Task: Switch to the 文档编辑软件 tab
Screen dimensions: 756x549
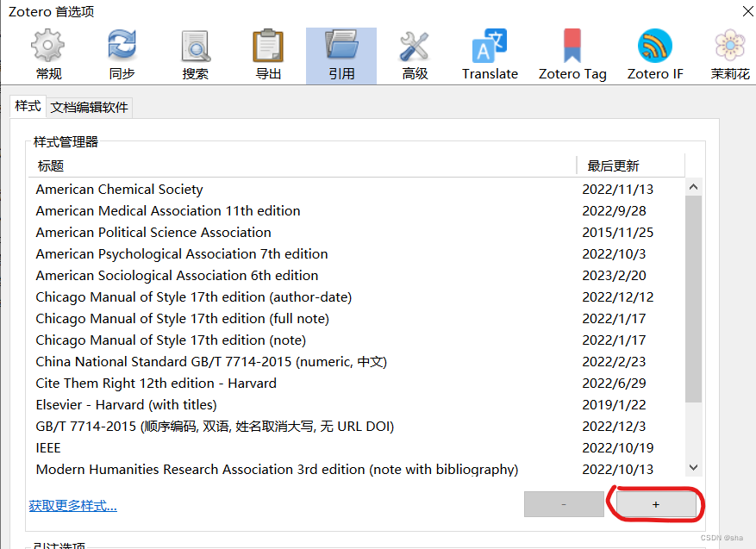Action: click(x=89, y=107)
